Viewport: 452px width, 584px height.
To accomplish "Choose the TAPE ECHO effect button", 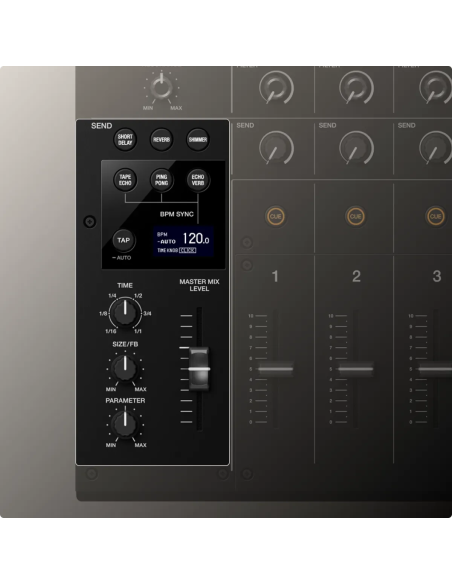I will click(125, 180).
